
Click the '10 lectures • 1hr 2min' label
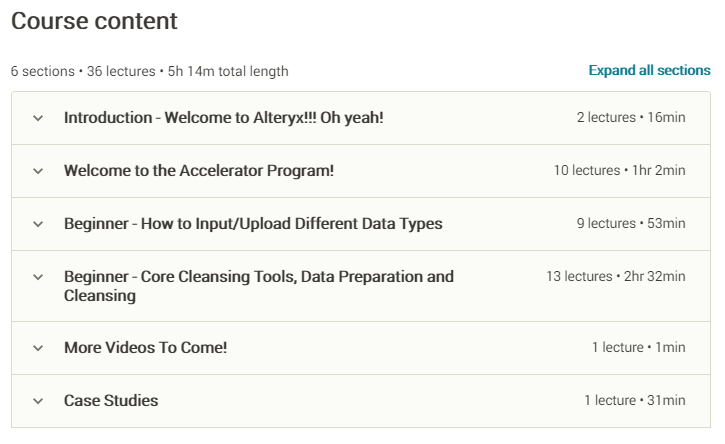pyautogui.click(x=619, y=171)
